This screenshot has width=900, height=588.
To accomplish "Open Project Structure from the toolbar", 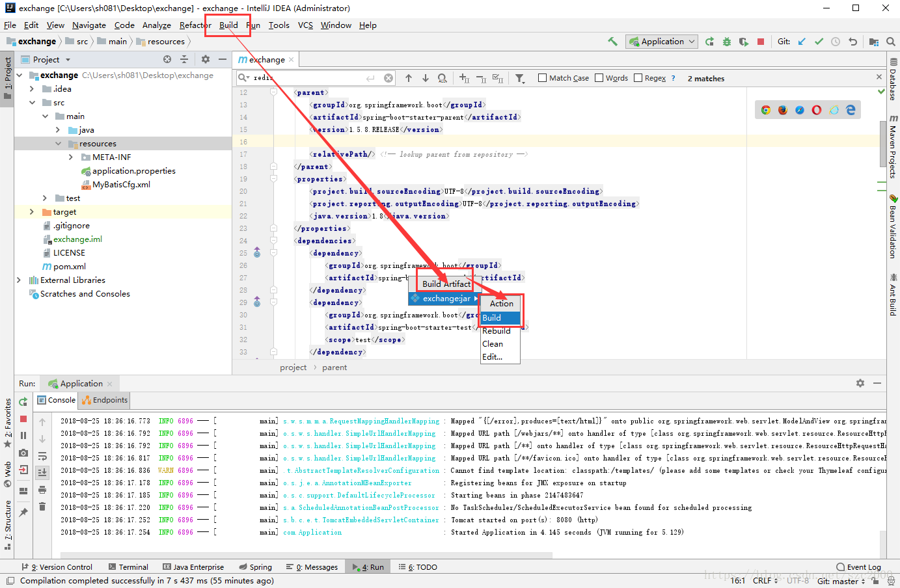I will pos(874,41).
